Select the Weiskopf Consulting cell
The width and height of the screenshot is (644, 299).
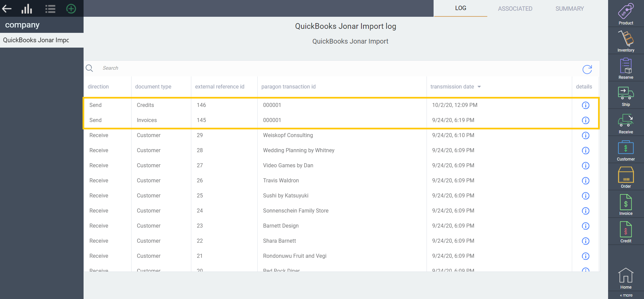pos(288,135)
